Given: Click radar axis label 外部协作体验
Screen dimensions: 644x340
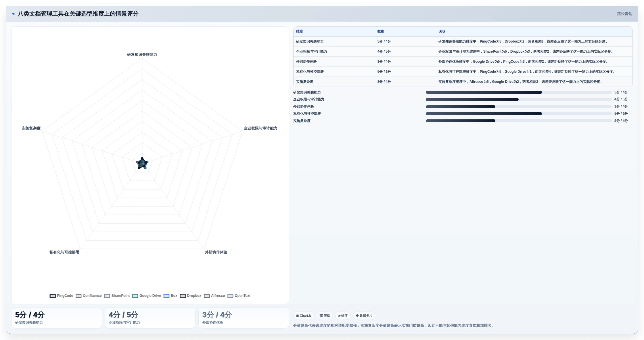Looking at the screenshot, I should click(216, 252).
